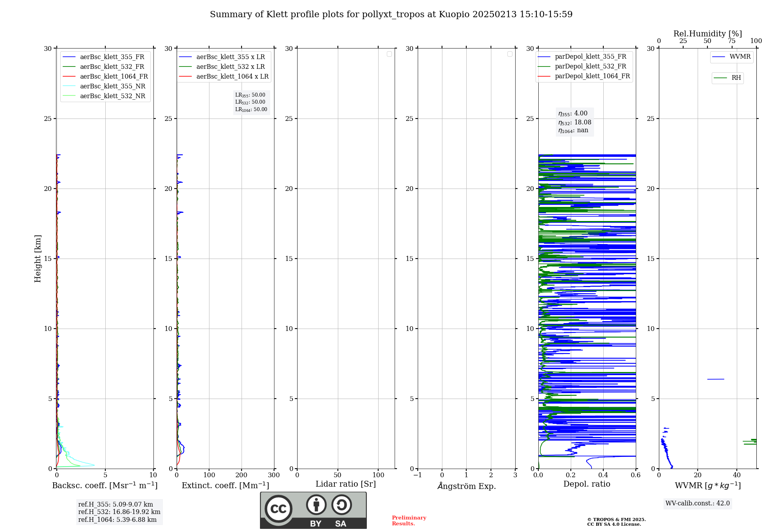Click the 'CC BY SA 4.0 License.' text

pos(614,525)
